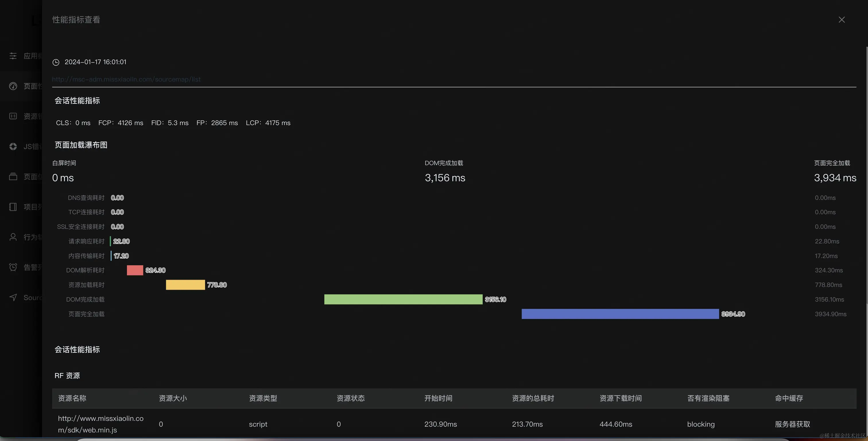Screen dimensions: 868x441
Task: Click the page info stack icon
Action: tap(13, 176)
